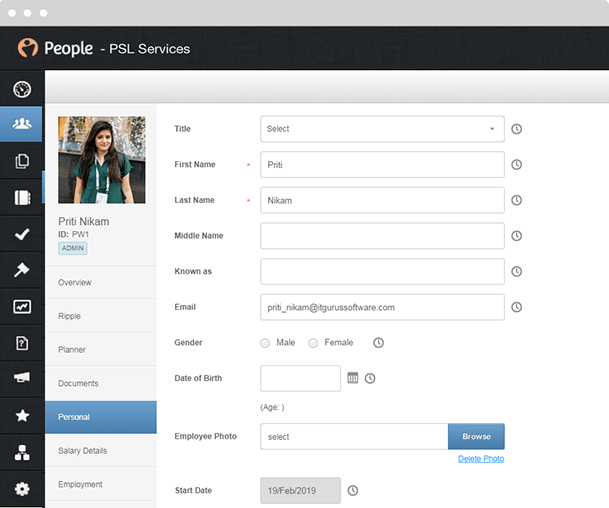Click the (Age: ) text
This screenshot has height=508, width=609.
pos(272,407)
